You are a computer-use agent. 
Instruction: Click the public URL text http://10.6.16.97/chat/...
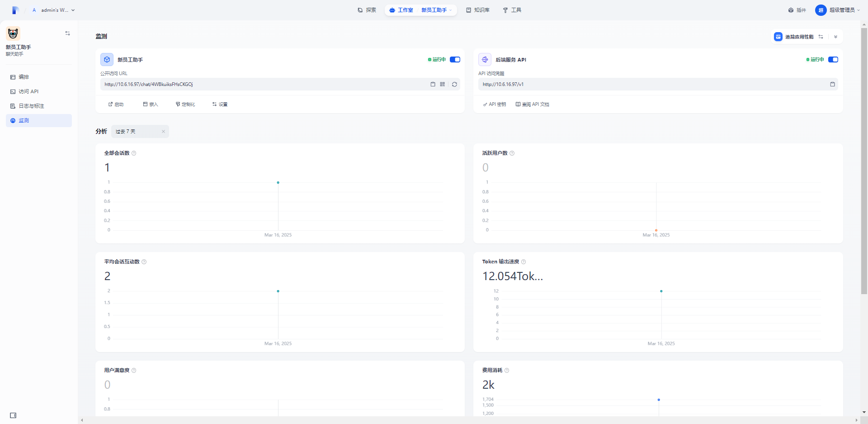coord(149,84)
